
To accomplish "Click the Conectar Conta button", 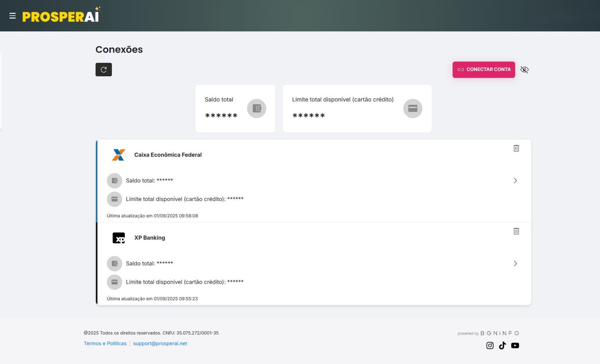I will click(483, 69).
